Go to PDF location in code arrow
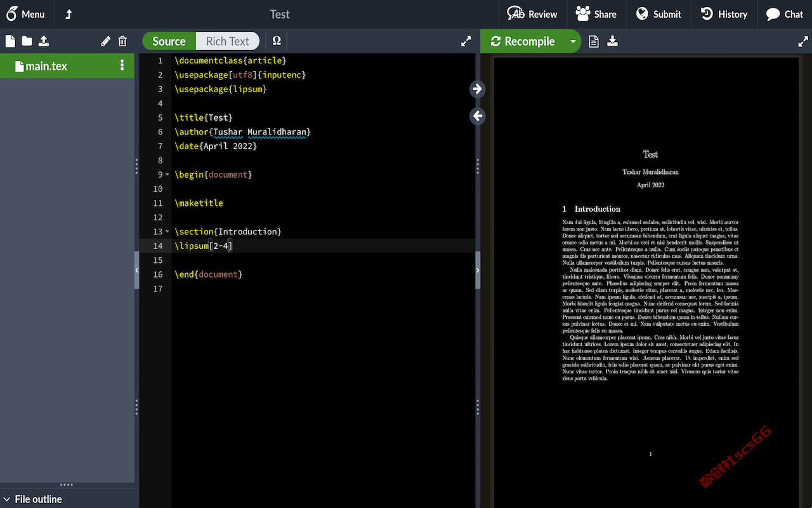This screenshot has width=812, height=508. click(478, 116)
